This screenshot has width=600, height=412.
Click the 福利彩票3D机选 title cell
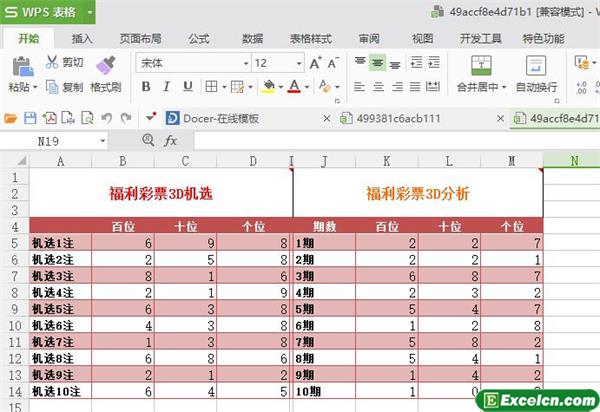tap(161, 193)
